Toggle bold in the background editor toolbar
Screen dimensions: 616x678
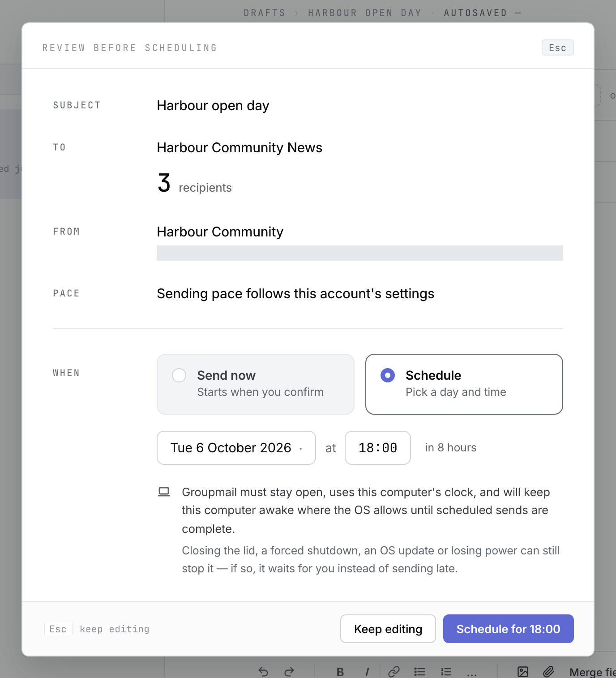click(x=340, y=672)
